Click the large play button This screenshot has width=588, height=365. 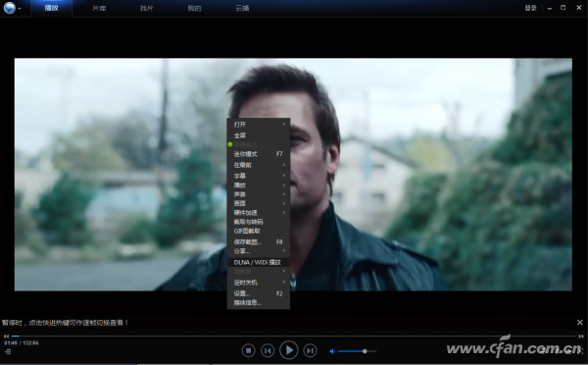click(x=289, y=350)
